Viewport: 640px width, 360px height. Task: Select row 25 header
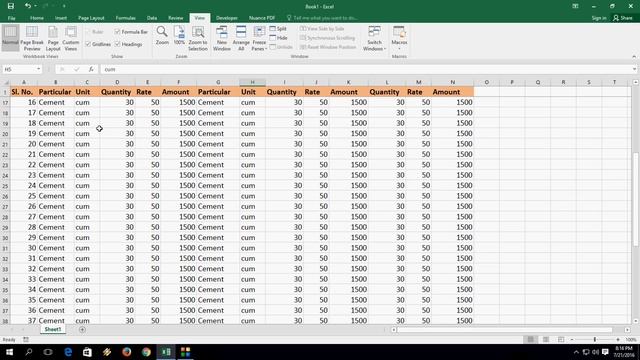point(5,186)
